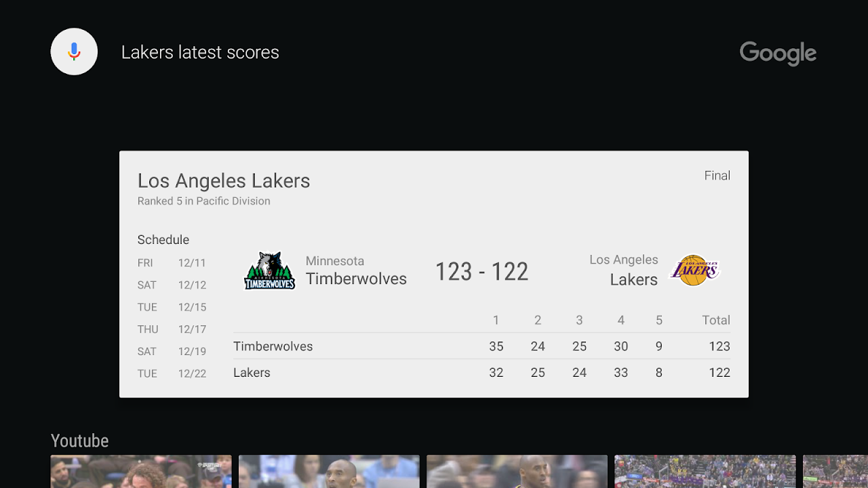Click the Lakers latest scores search query text
This screenshot has width=868, height=488.
pos(200,52)
